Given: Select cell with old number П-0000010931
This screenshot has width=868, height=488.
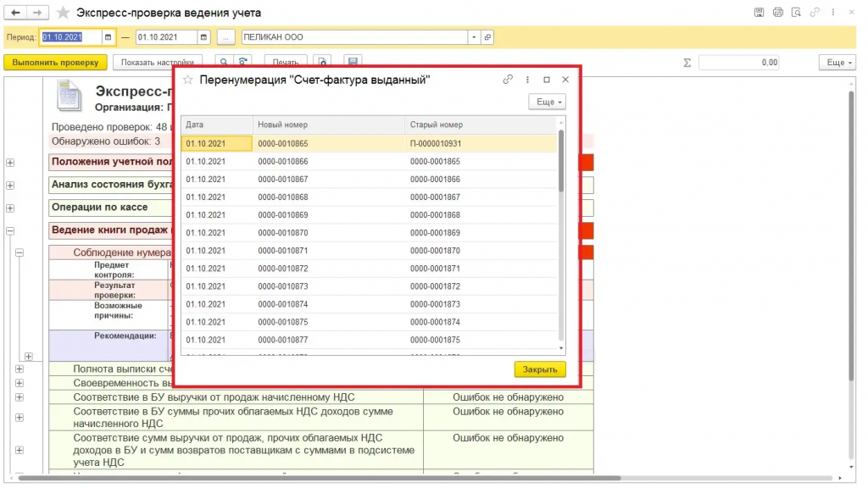Looking at the screenshot, I should pyautogui.click(x=481, y=143).
